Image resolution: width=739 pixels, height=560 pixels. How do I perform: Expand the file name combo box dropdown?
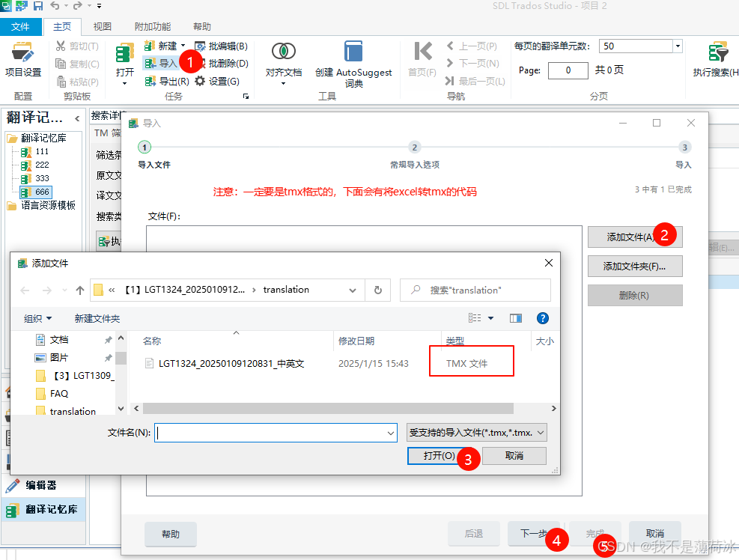[391, 433]
